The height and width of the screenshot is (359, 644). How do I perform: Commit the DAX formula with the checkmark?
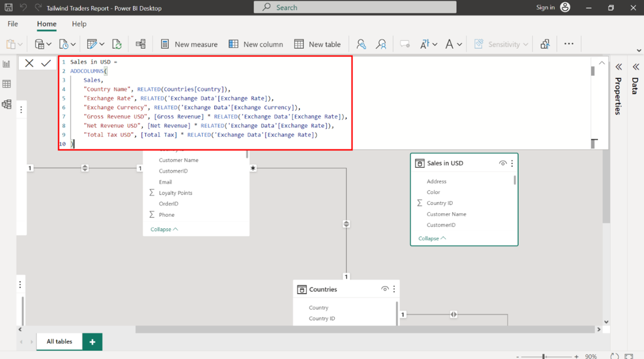[x=46, y=63]
